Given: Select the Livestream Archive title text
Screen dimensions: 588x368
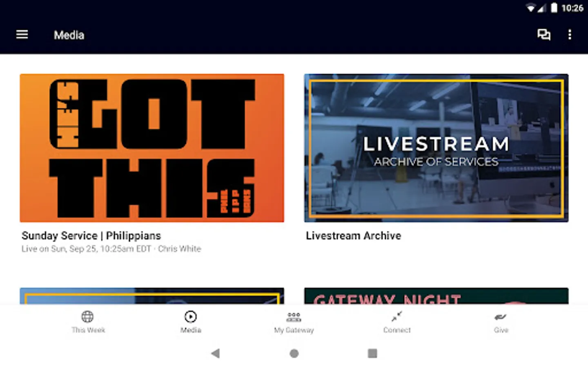Looking at the screenshot, I should tap(354, 236).
